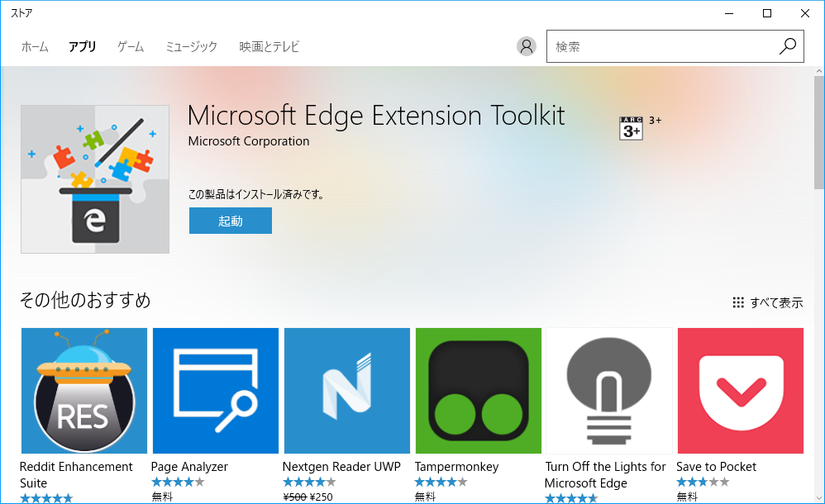Viewport: 825px width, 504px height.
Task: Click the Microsoft Edge Extension Toolkit heading
Action: 376,115
